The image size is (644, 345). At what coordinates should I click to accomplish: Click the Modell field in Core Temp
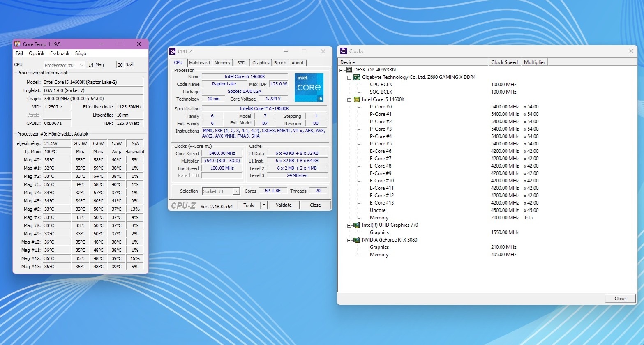(x=93, y=82)
